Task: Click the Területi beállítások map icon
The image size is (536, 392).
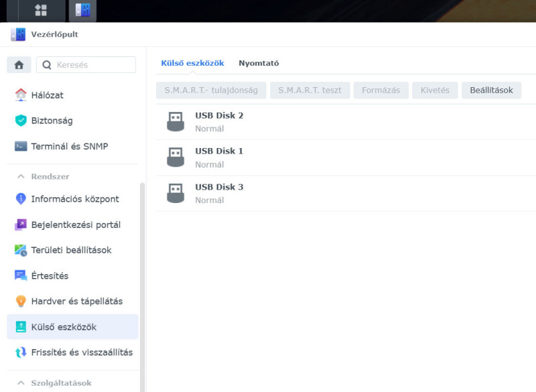Action: pos(21,250)
